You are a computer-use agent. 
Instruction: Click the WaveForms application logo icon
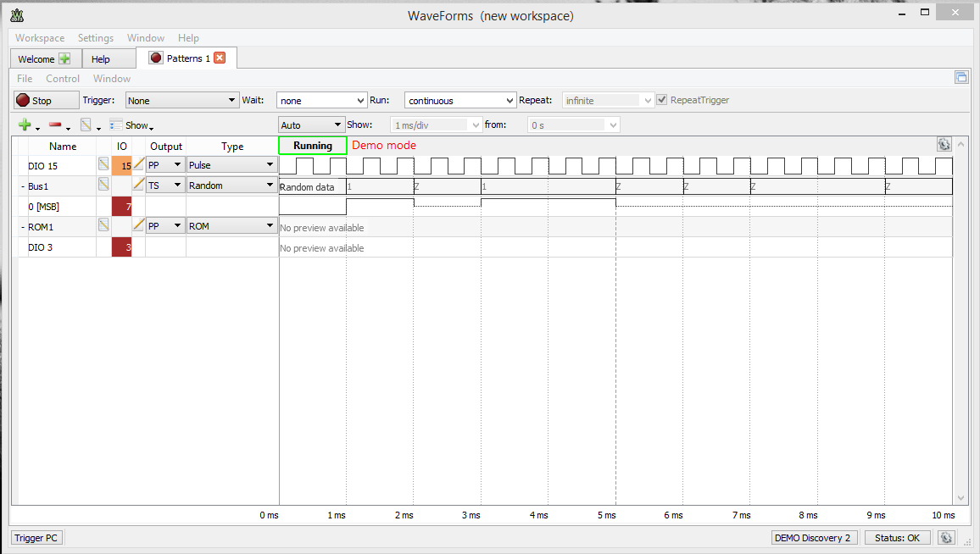click(x=17, y=15)
